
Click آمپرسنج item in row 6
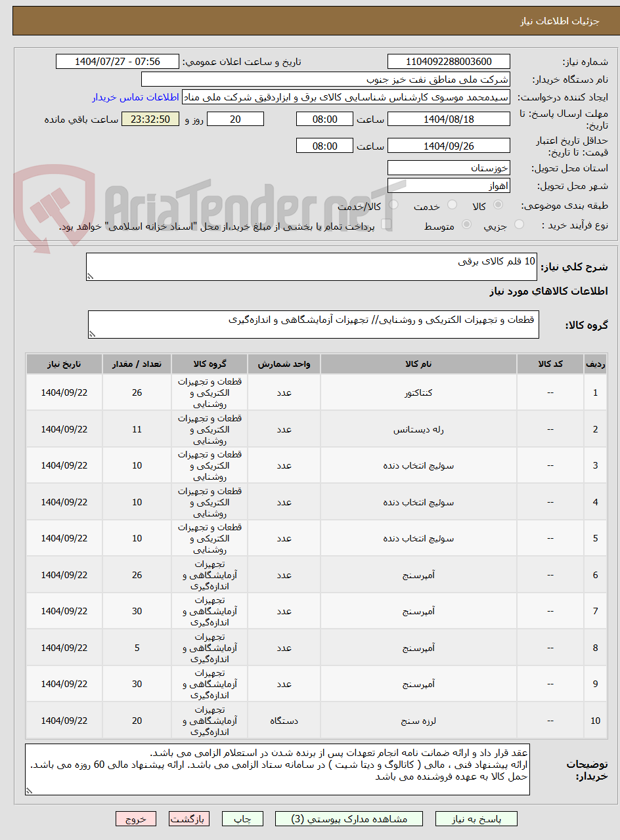pos(418,575)
